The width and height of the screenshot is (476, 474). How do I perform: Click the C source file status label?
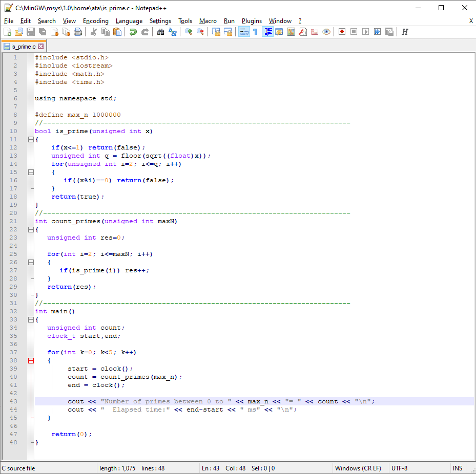point(18,468)
